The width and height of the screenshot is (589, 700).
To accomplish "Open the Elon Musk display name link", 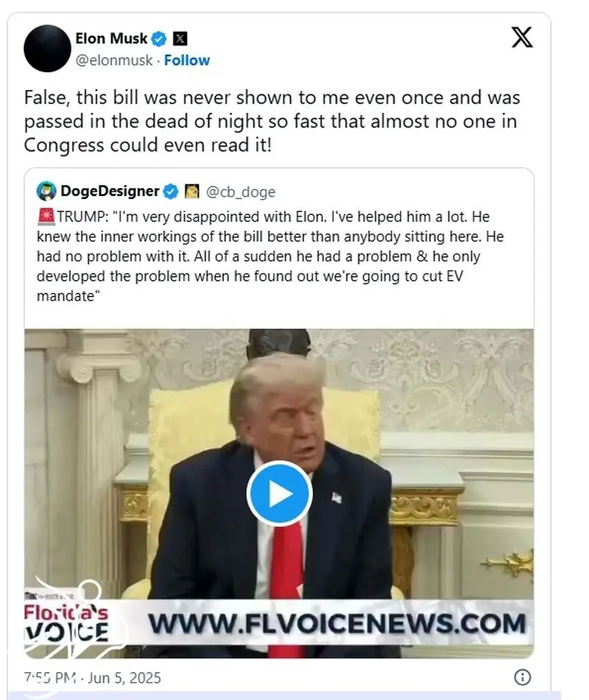I will pos(111,39).
